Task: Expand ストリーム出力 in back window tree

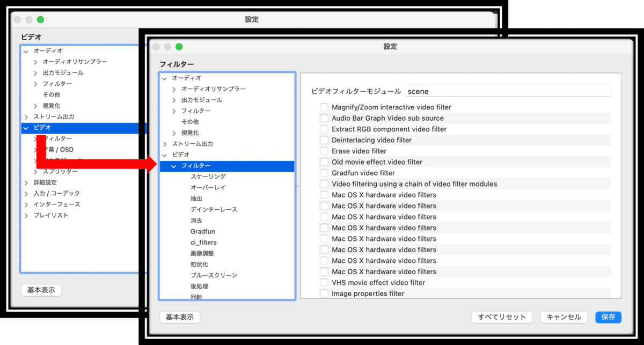Action: click(26, 117)
